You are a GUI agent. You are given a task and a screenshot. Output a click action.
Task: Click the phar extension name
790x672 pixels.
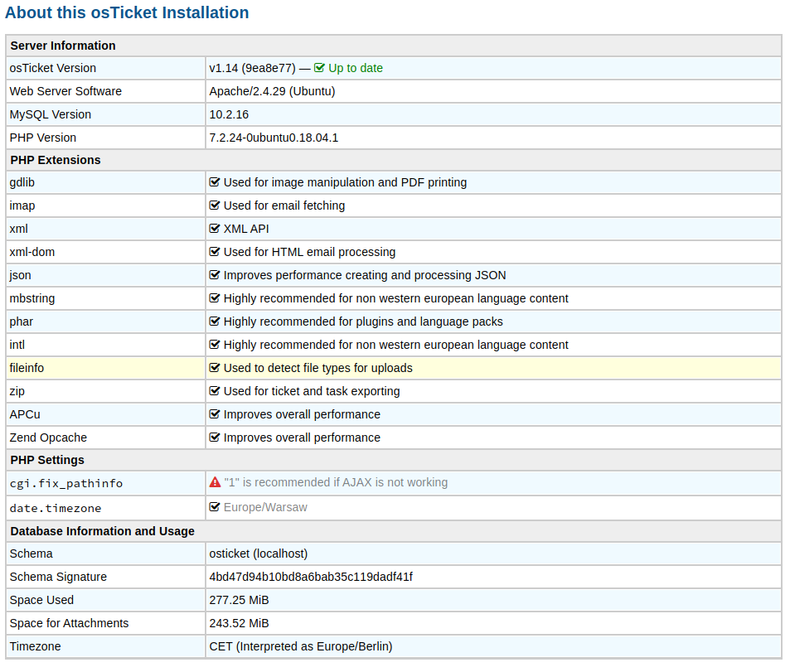pos(22,321)
